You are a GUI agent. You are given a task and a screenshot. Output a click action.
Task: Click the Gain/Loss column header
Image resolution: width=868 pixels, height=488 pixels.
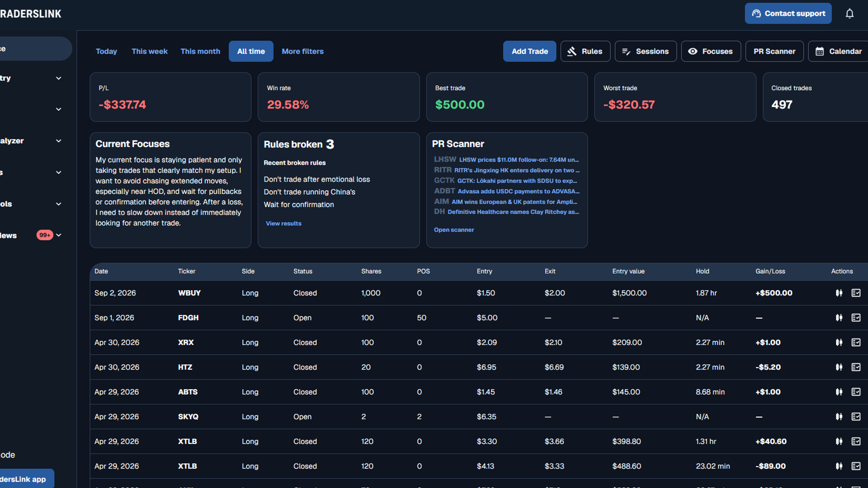click(x=770, y=271)
